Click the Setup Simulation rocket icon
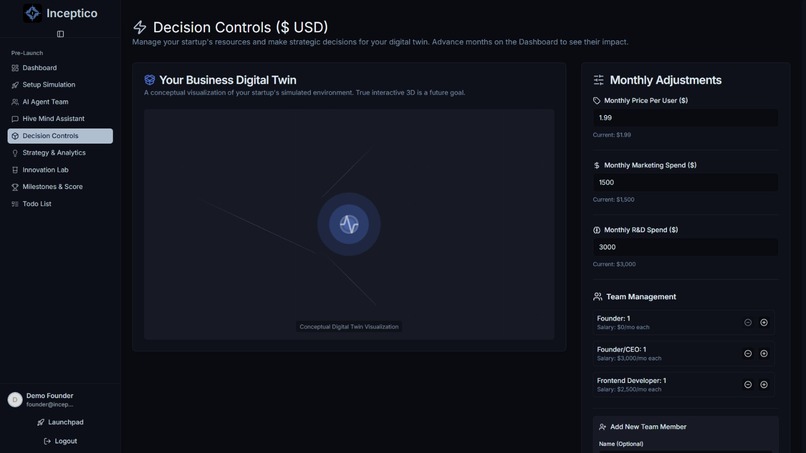Viewport: 806px width, 453px height. 15,85
